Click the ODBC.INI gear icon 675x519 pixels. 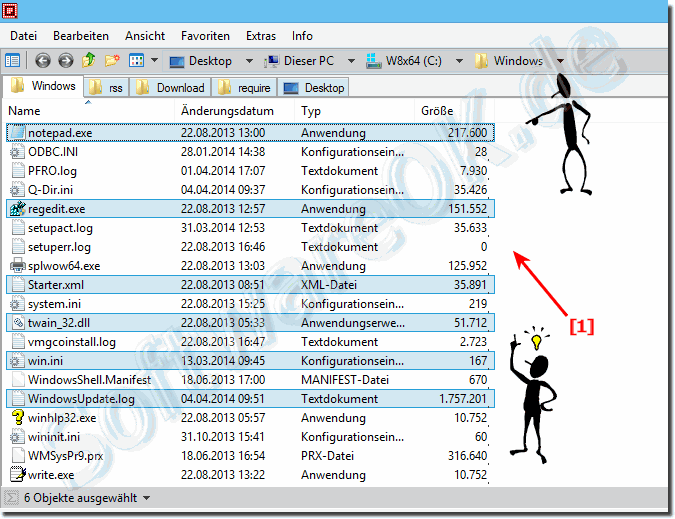(x=17, y=152)
